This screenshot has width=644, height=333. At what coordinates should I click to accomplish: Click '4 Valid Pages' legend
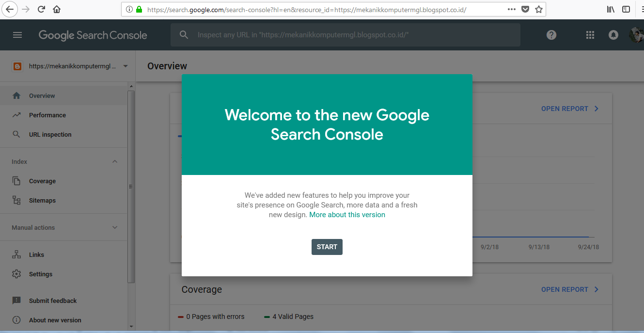(289, 317)
